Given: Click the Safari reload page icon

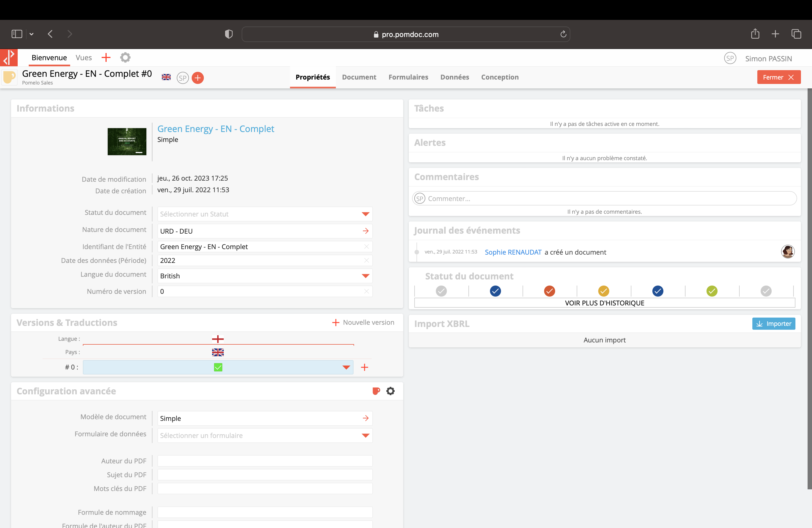Looking at the screenshot, I should (563, 34).
